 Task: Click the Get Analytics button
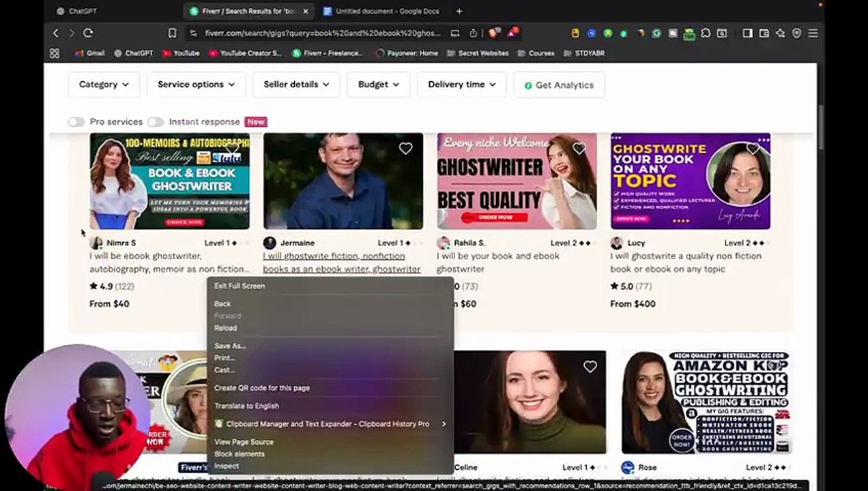point(559,85)
